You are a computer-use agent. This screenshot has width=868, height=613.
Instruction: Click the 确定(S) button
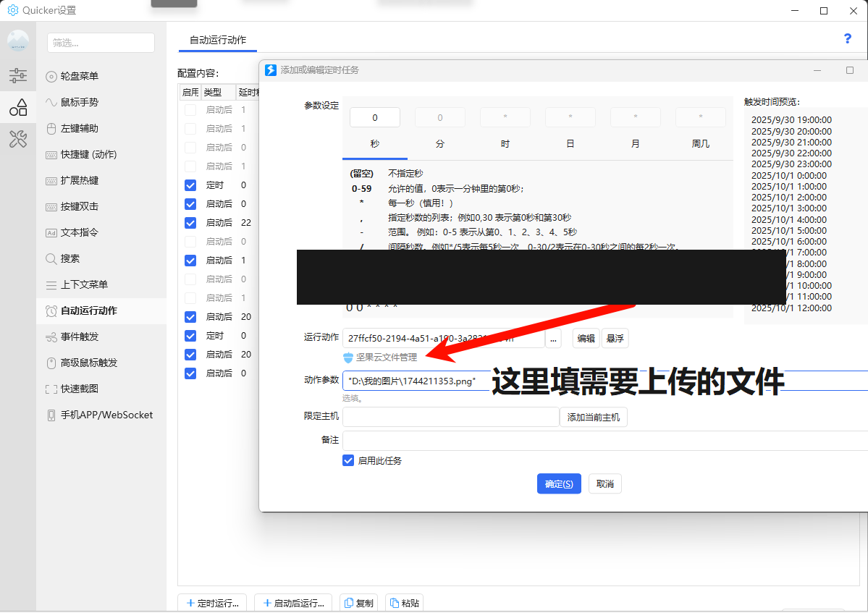(559, 484)
